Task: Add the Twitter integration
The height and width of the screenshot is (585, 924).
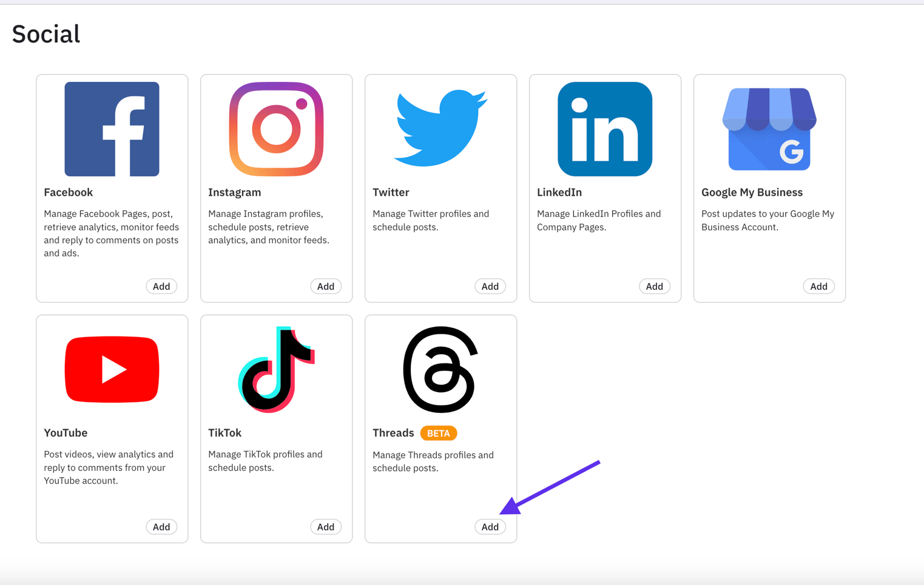Action: (x=490, y=286)
